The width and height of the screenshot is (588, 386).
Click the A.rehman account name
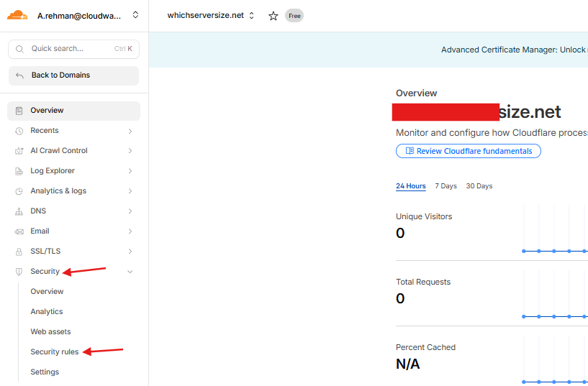point(79,16)
